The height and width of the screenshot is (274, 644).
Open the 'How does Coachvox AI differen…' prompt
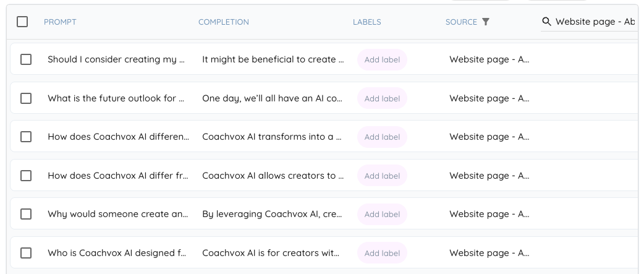coord(118,137)
